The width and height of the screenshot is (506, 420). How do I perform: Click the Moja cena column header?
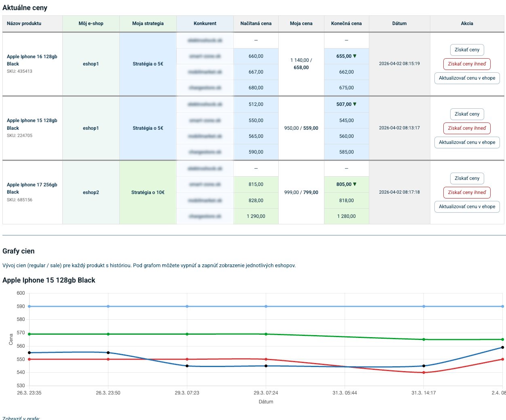pyautogui.click(x=301, y=23)
